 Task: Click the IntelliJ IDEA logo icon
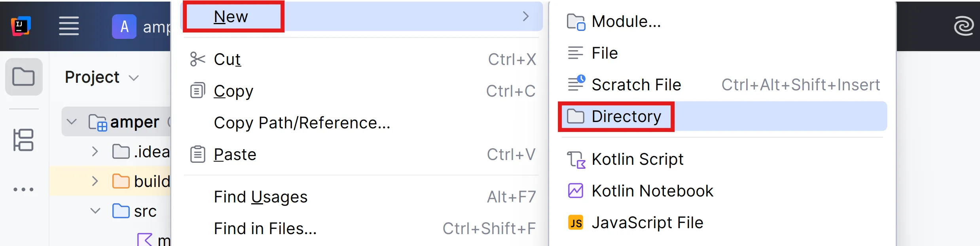click(21, 26)
